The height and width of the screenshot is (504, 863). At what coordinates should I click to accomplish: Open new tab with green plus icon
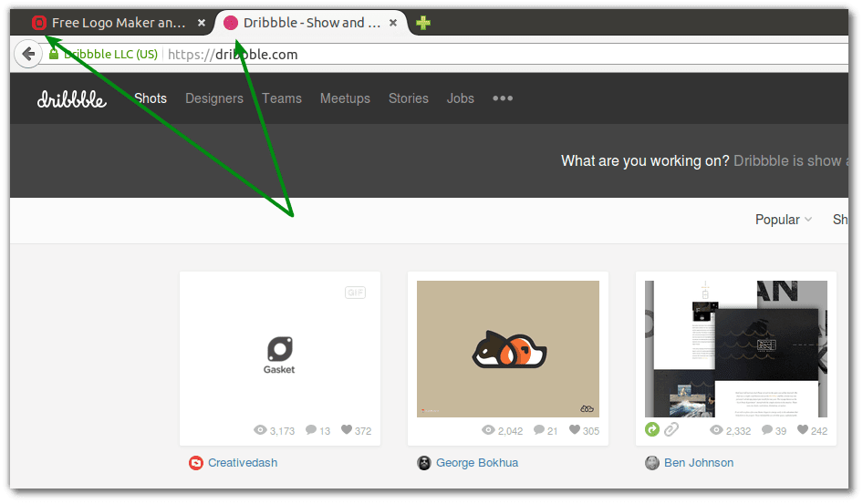coord(422,23)
